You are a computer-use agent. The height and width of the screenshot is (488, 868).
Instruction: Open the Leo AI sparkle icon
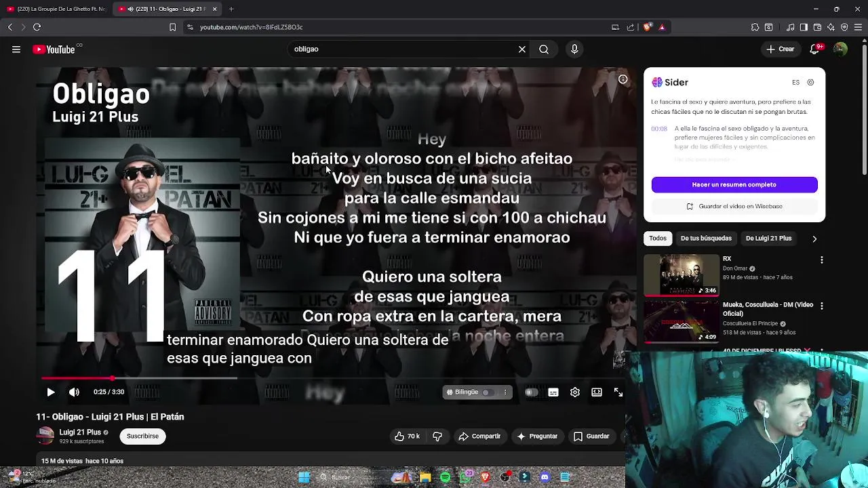coord(831,27)
